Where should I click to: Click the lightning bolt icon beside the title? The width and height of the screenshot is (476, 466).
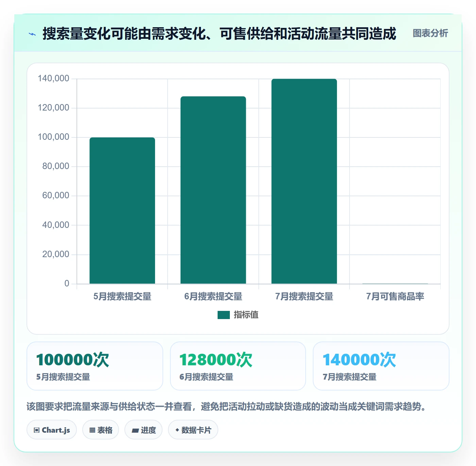point(32,34)
